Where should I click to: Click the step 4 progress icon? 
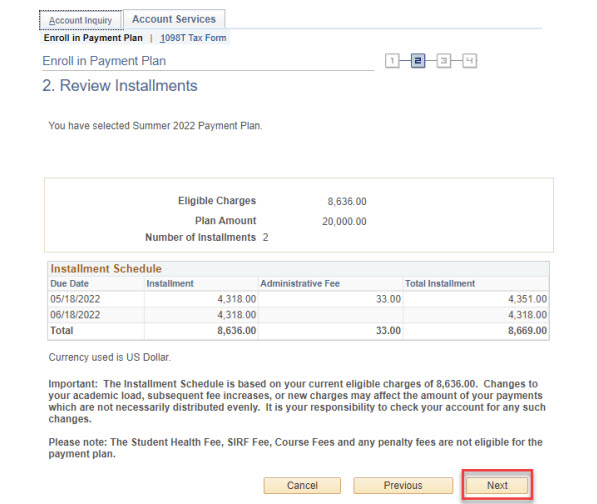(469, 61)
